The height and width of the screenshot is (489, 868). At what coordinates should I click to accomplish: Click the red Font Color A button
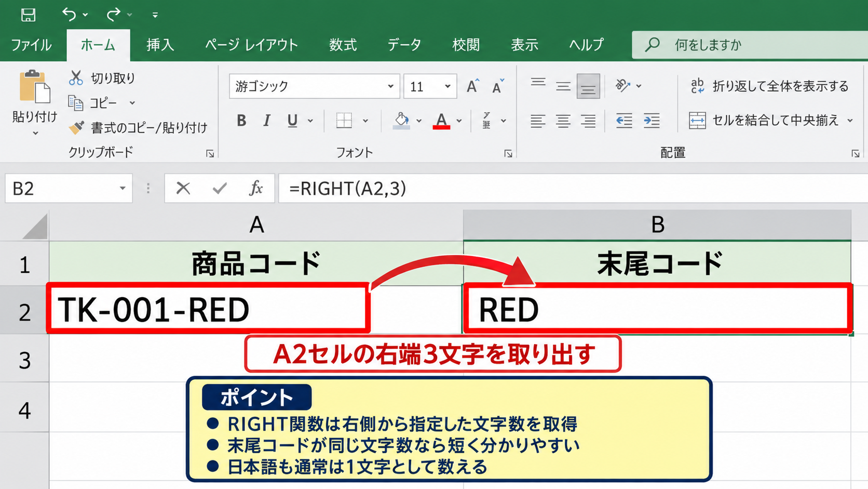(x=441, y=121)
